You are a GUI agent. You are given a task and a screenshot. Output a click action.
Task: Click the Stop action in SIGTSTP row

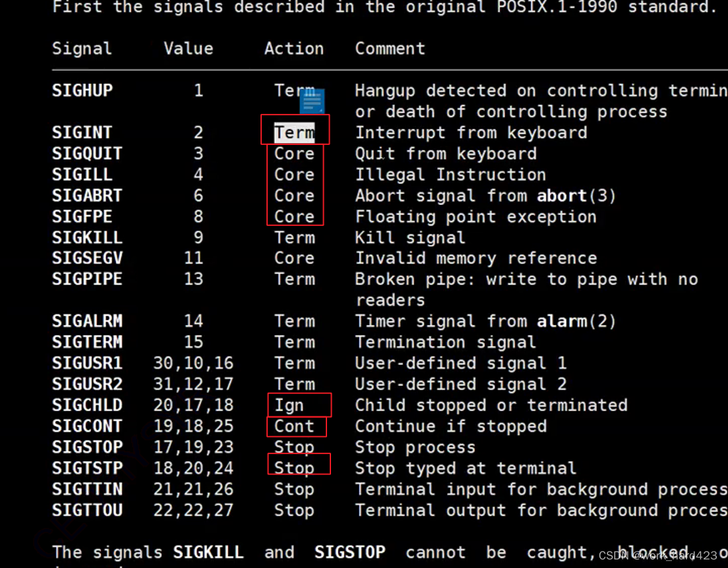[x=294, y=468]
